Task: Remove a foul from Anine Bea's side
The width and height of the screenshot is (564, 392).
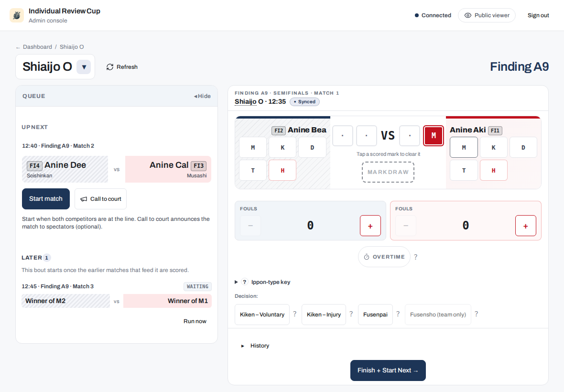Action: click(x=250, y=226)
